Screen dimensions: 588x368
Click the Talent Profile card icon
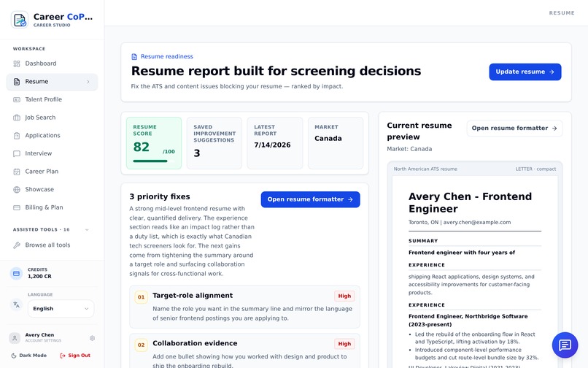tap(17, 100)
